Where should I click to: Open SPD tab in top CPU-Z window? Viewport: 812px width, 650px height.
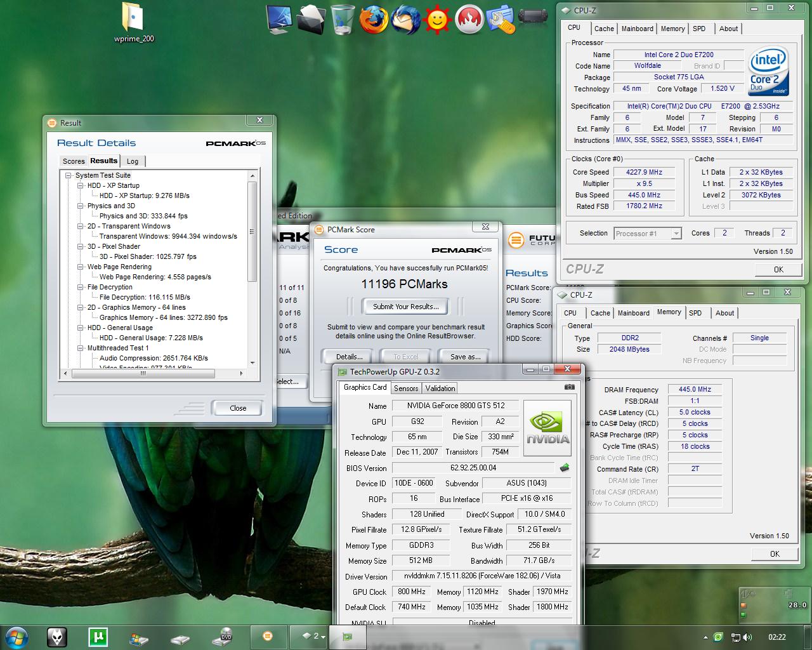[x=698, y=29]
